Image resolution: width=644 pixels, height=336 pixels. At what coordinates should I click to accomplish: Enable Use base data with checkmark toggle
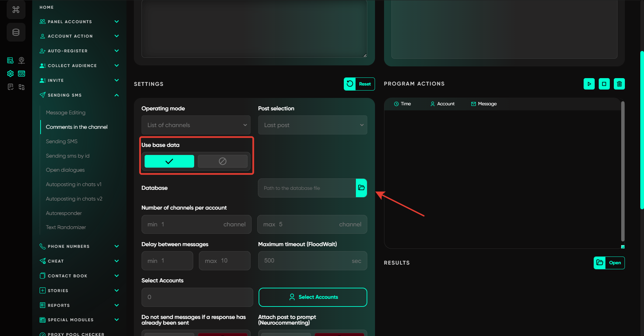coord(169,161)
